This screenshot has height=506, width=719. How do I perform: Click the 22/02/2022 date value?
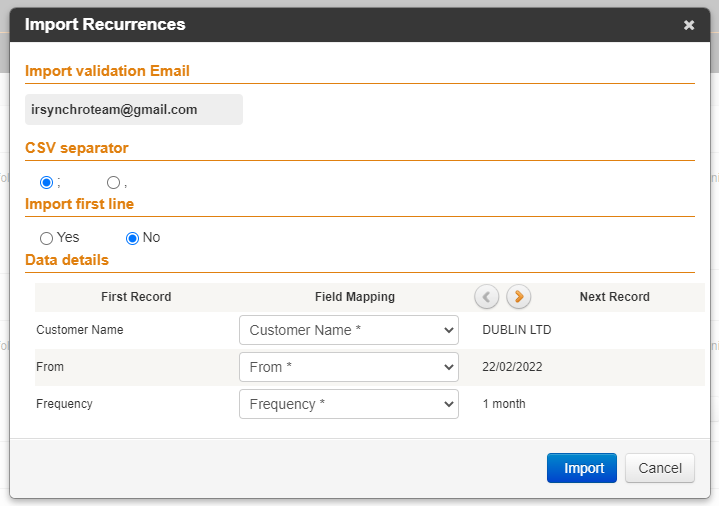point(512,367)
